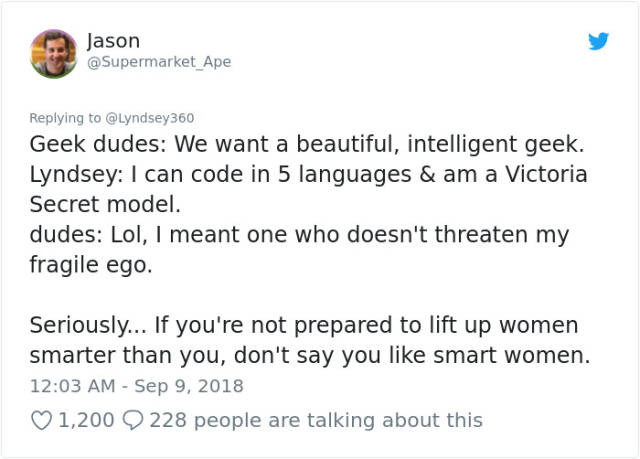Open the @Supermarket_Ape handle
This screenshot has height=459, width=640.
159,62
